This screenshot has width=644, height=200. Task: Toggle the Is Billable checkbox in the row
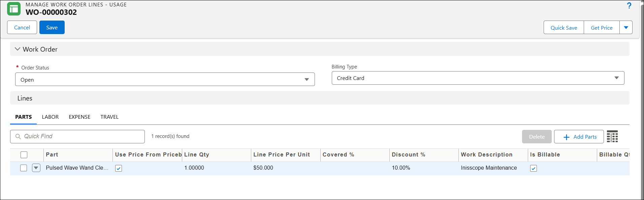534,168
